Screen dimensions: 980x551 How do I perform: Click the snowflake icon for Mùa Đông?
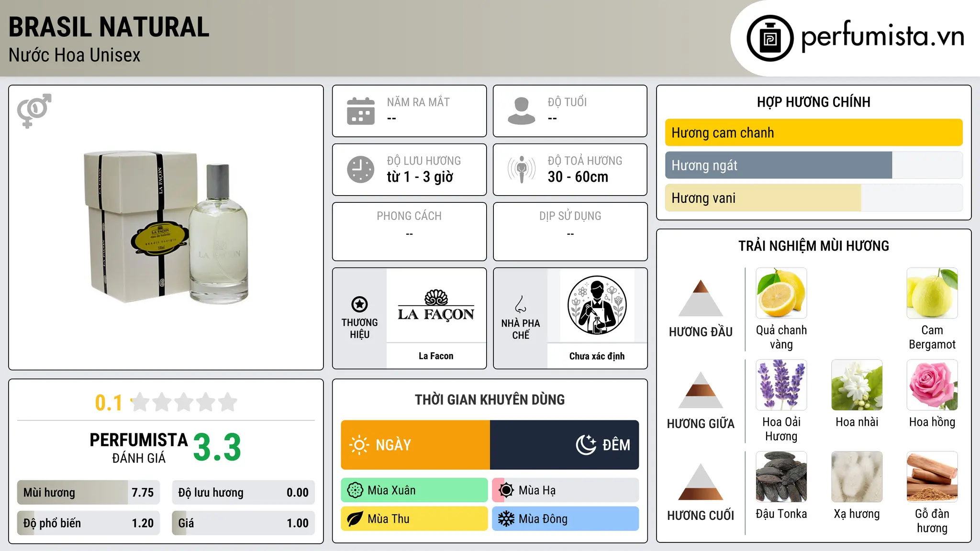coord(506,519)
